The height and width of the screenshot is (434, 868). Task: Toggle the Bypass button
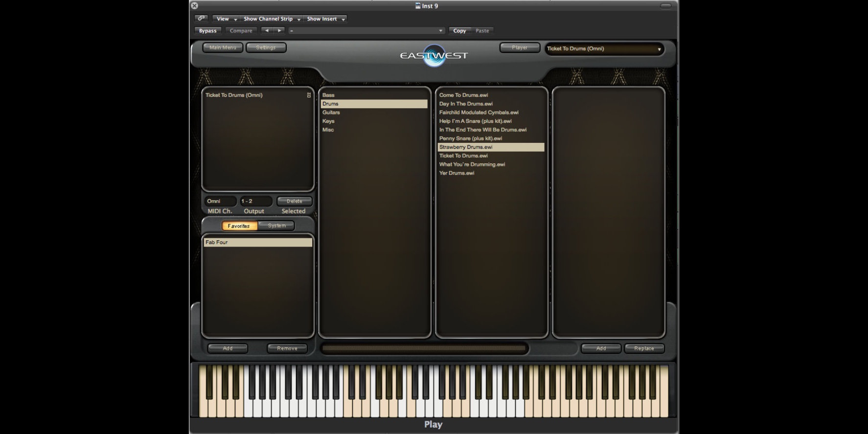pos(207,30)
